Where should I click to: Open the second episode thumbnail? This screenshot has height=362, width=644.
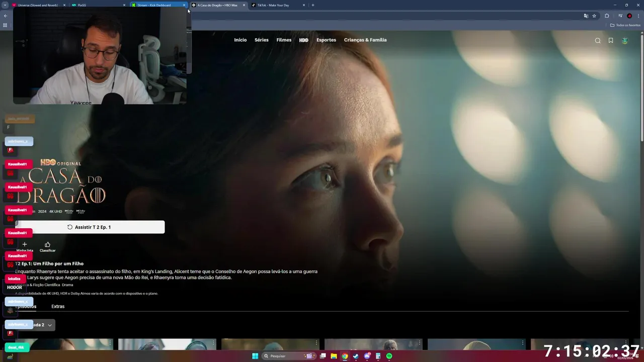(x=167, y=344)
